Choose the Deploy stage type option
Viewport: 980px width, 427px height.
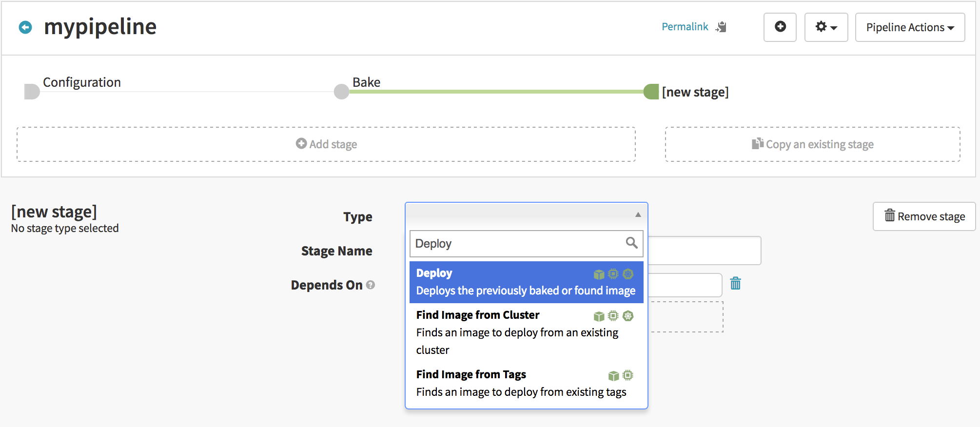click(x=526, y=282)
